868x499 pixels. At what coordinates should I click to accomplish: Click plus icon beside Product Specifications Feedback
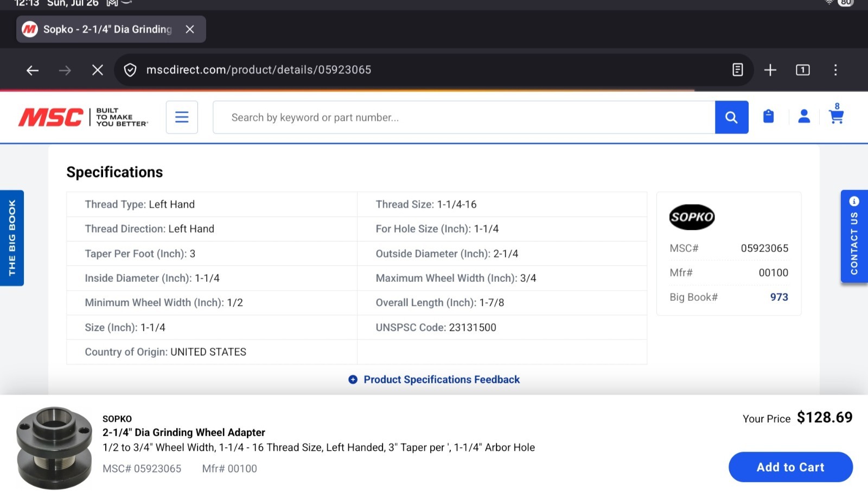pos(353,380)
